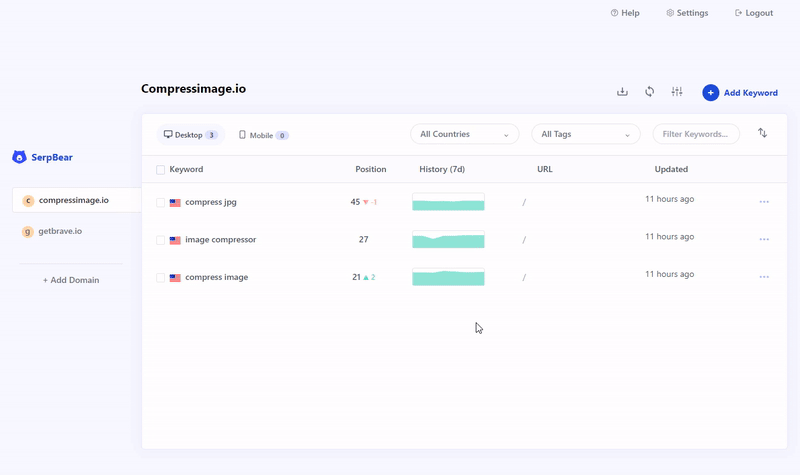Image resolution: width=800 pixels, height=475 pixels.
Task: Click the Help link
Action: 625,13
